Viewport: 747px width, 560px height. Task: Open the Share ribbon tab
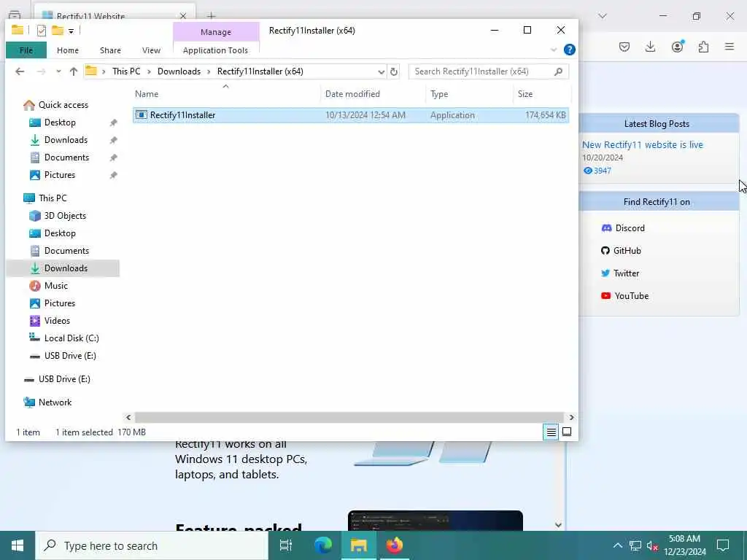pyautogui.click(x=110, y=50)
